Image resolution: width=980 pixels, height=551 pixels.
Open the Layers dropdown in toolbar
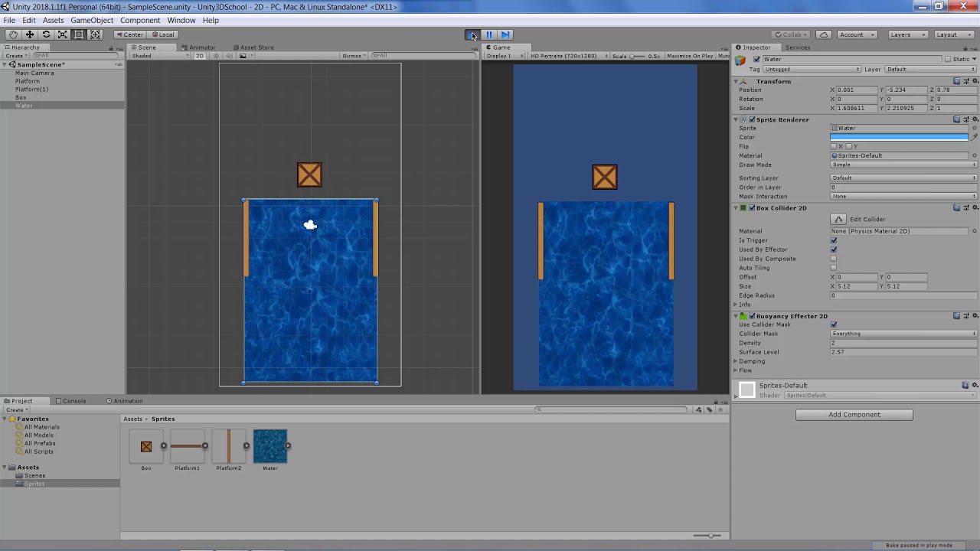pyautogui.click(x=908, y=34)
